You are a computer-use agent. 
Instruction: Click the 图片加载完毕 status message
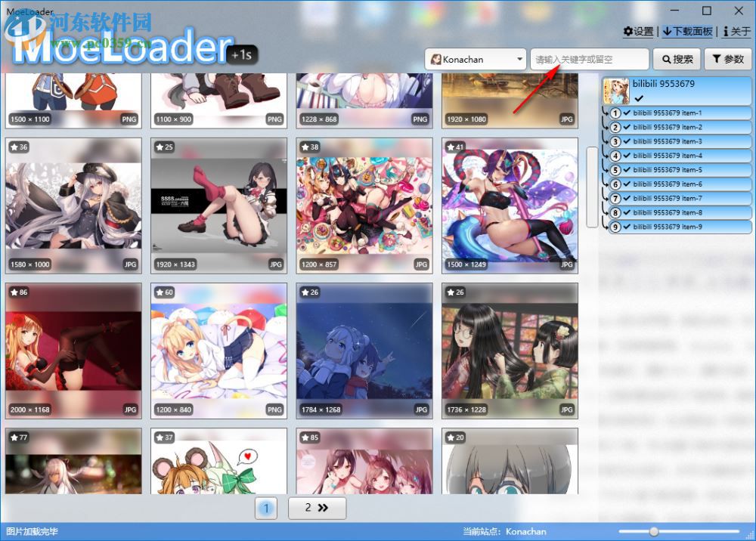click(32, 531)
